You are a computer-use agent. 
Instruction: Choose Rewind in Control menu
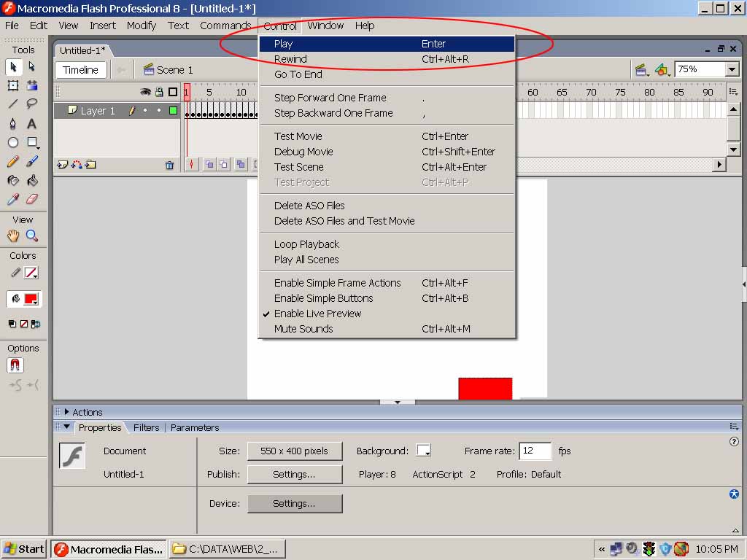coord(387,59)
